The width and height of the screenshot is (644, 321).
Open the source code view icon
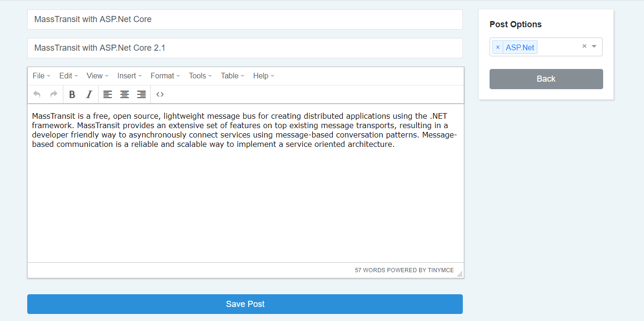[160, 94]
